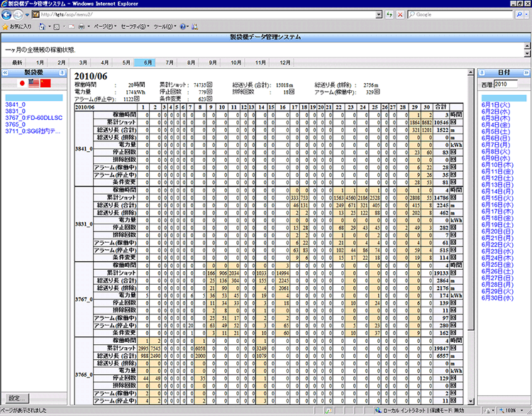532x416 pixels.
Task: Select the 最新 latest tab
Action: 18,62
